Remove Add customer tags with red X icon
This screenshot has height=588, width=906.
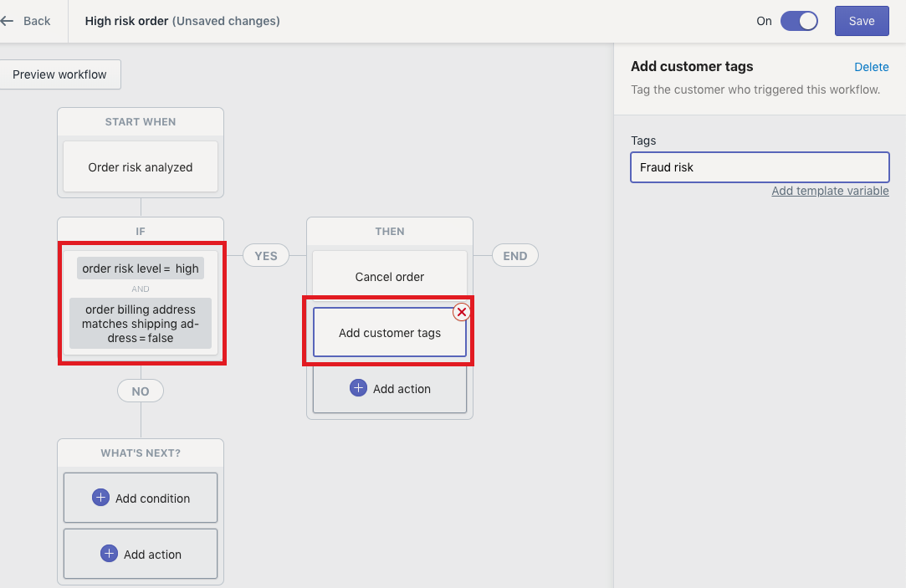(x=461, y=312)
